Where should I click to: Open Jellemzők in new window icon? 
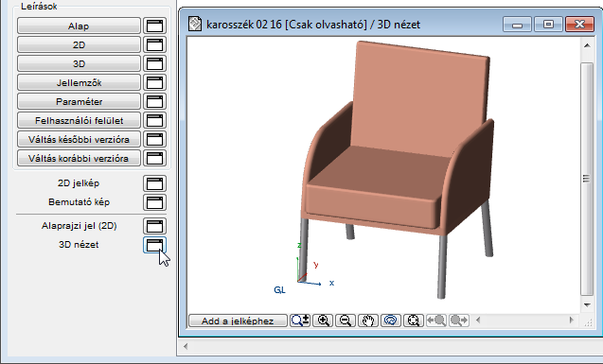(155, 82)
